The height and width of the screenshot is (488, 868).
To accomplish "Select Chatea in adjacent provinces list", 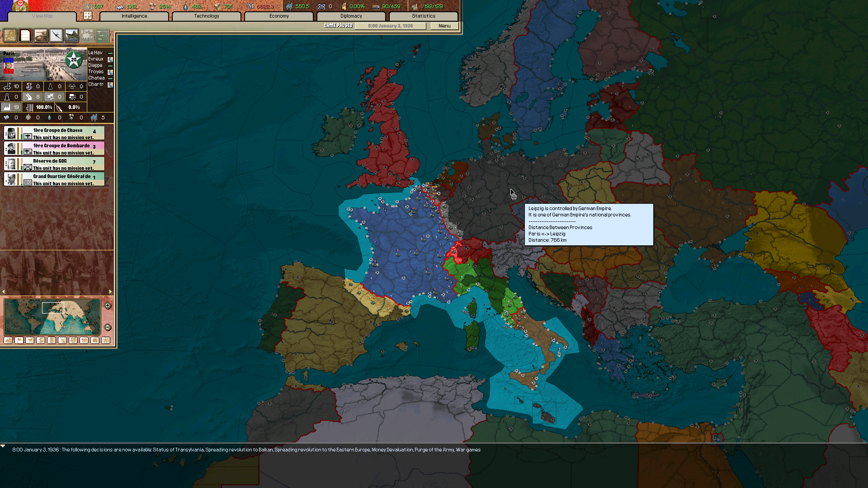I will pos(96,78).
